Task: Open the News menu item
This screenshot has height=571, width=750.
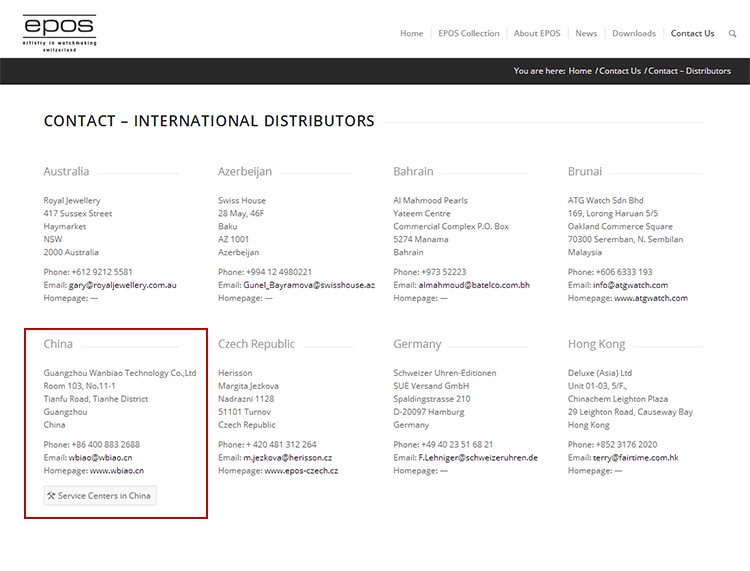Action: coord(586,33)
